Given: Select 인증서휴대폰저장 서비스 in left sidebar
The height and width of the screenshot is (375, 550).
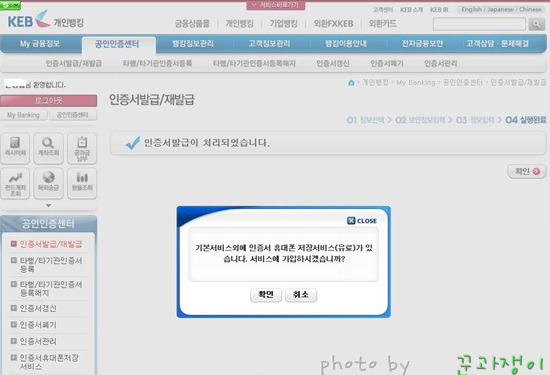Looking at the screenshot, I should click(49, 362).
